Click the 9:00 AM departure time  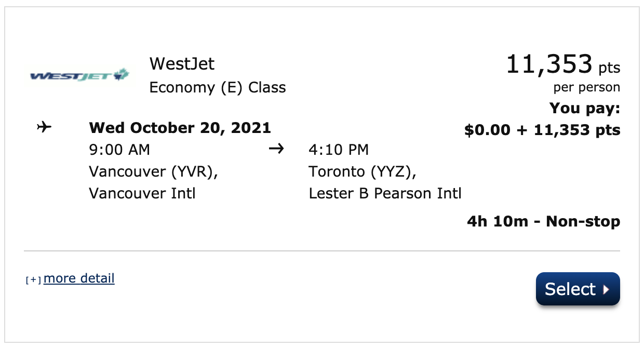click(119, 150)
